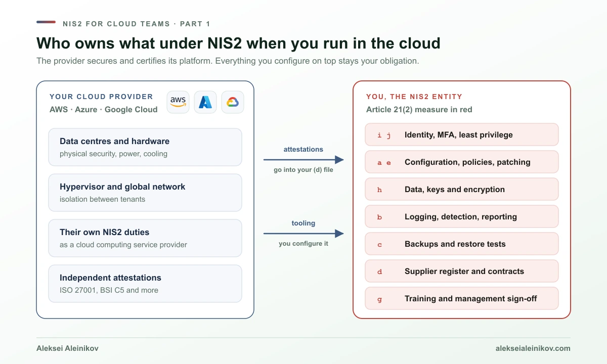Click the 'AWS · Azure · Google Cloud' subtitle
The image size is (607, 364).
[104, 110]
